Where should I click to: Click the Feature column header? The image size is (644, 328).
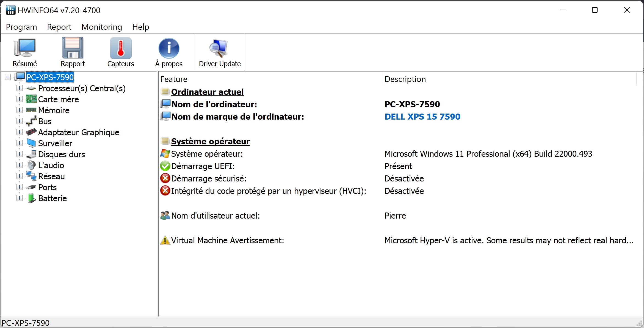pos(270,79)
